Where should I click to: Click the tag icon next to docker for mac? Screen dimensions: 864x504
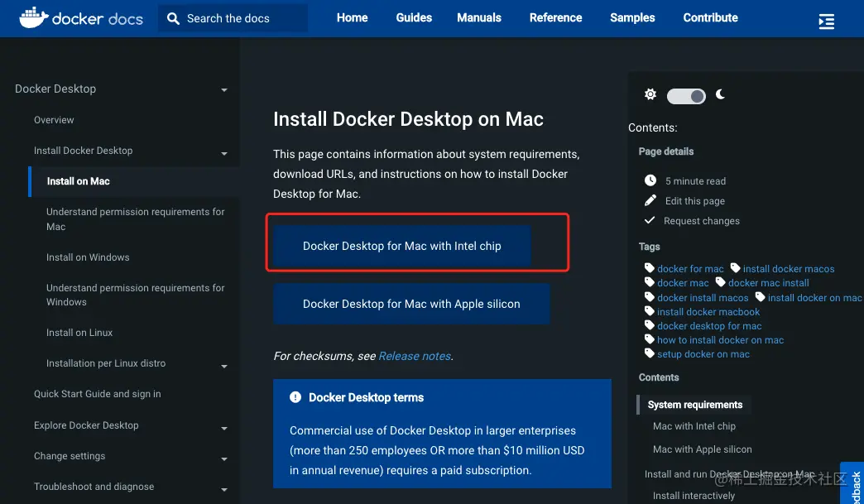(x=649, y=267)
